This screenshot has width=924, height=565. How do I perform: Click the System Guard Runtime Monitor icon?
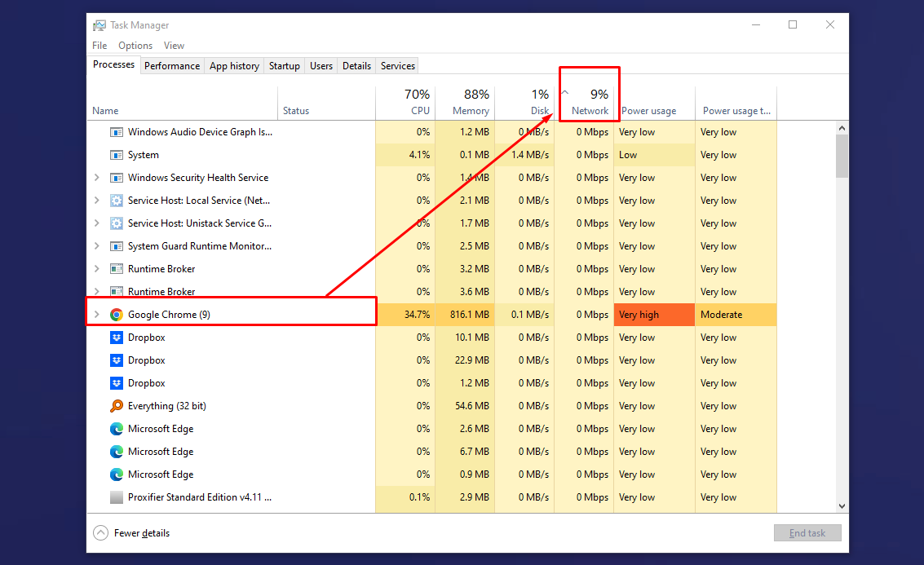(117, 246)
